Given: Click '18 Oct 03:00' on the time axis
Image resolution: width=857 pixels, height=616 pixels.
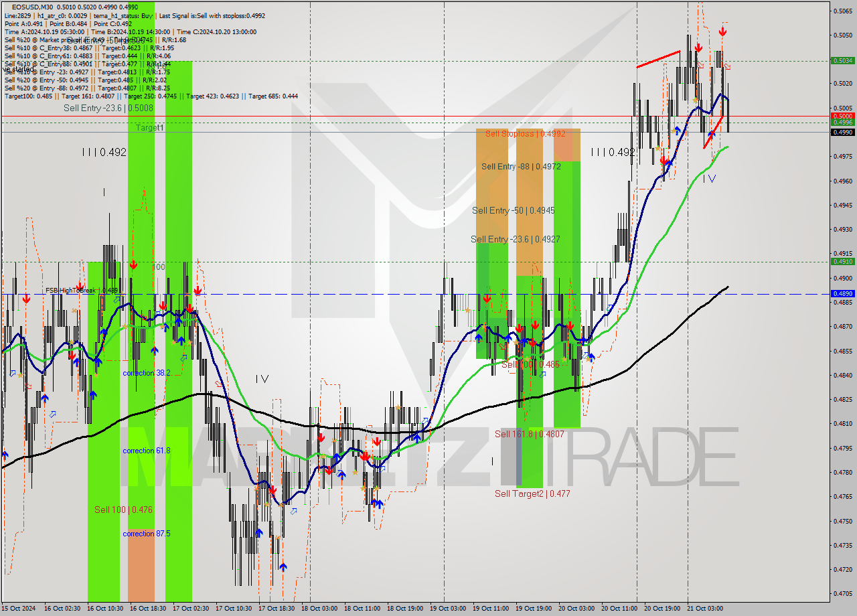Looking at the screenshot, I should click(319, 609).
